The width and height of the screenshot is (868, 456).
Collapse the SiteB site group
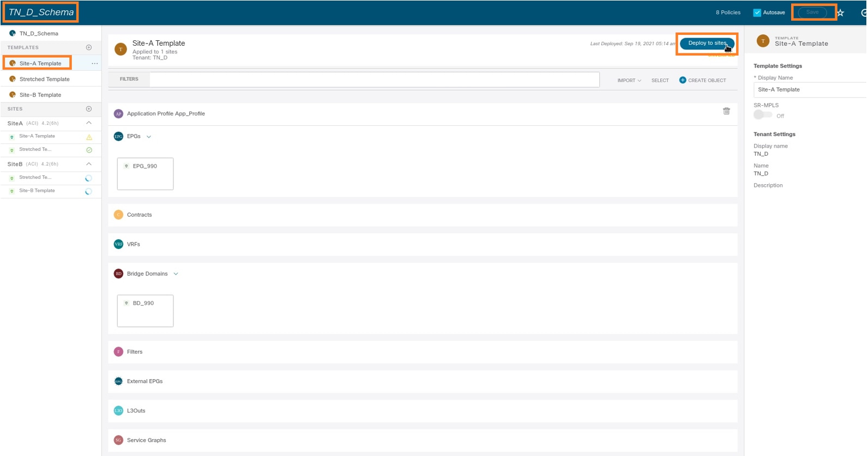click(89, 164)
